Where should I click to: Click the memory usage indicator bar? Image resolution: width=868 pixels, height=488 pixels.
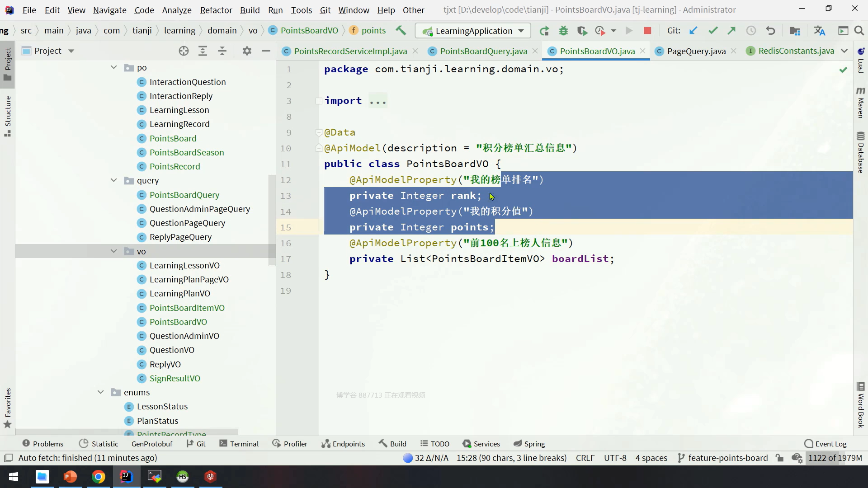(835, 458)
